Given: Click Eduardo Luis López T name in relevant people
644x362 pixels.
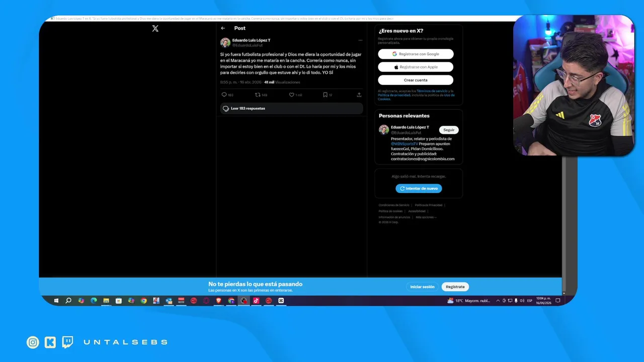Looking at the screenshot, I should click(410, 127).
